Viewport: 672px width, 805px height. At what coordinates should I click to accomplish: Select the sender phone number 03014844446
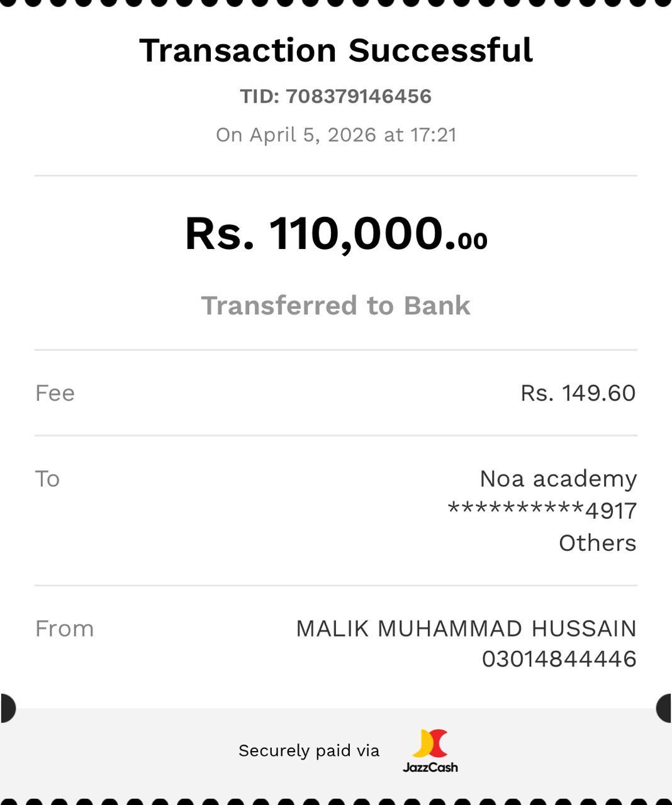pos(559,659)
